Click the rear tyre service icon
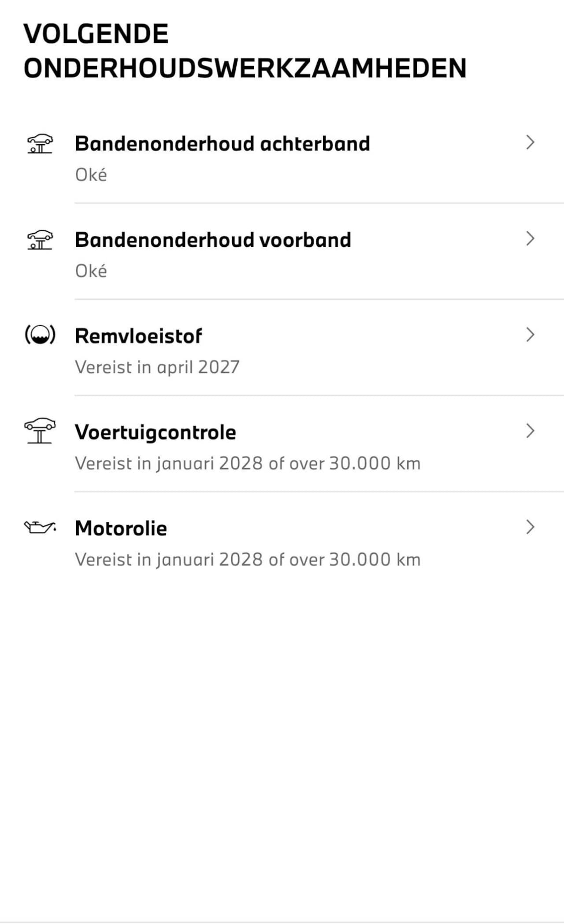564x924 pixels. [x=40, y=144]
